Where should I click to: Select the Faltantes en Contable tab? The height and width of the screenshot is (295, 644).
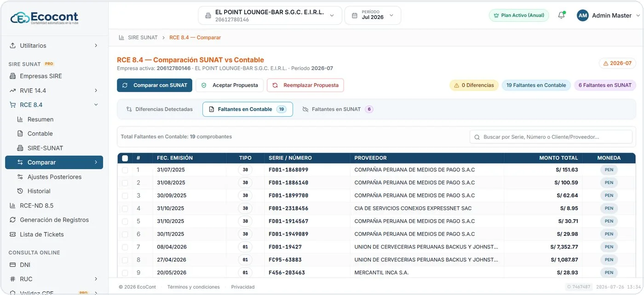247,109
